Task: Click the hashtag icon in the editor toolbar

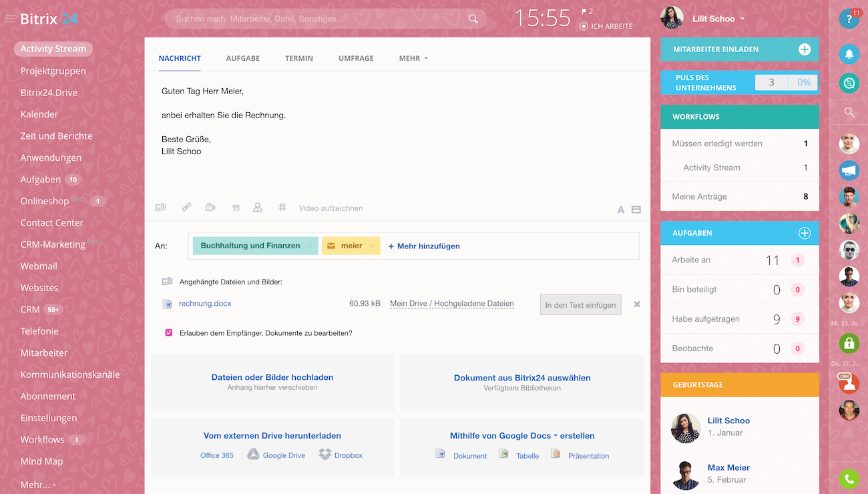Action: click(282, 208)
